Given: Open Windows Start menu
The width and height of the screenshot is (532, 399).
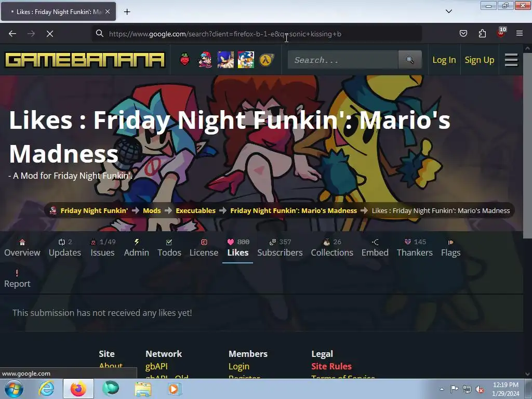Looking at the screenshot, I should (13, 389).
